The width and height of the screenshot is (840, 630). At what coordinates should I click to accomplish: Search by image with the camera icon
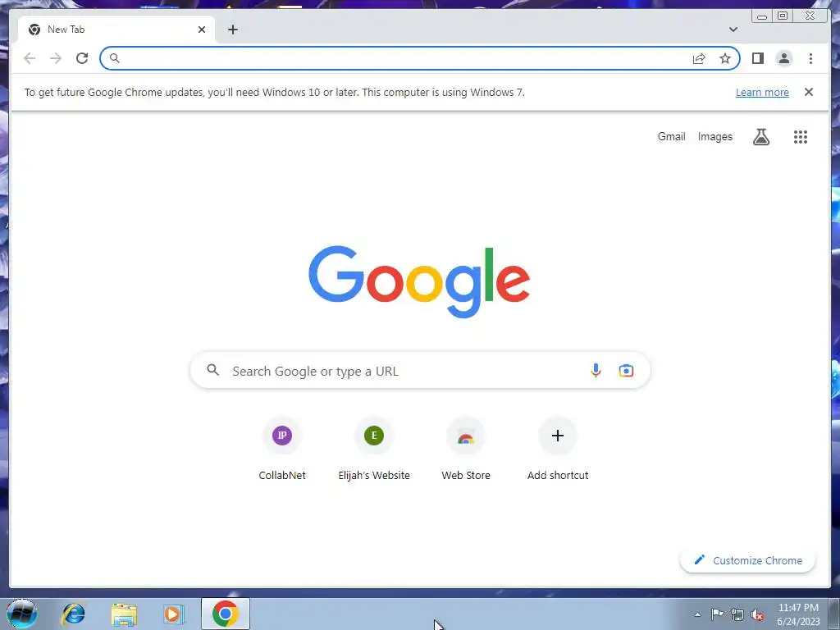[626, 370]
